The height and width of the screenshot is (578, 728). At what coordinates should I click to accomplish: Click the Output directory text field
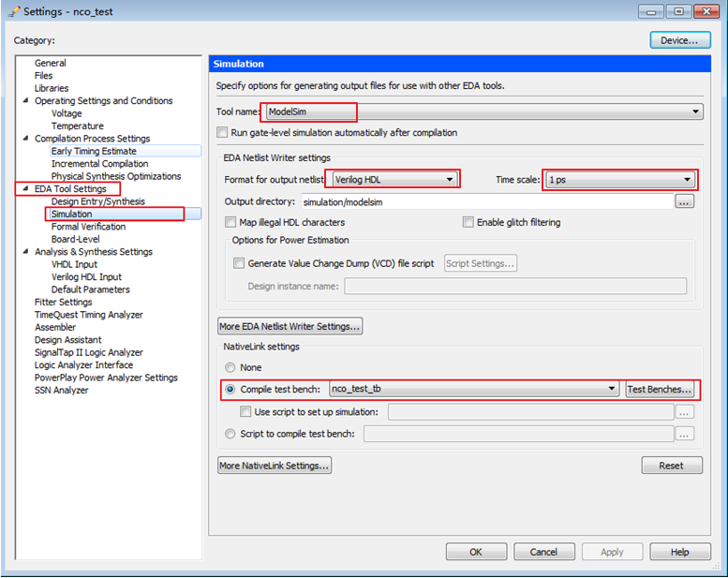tap(487, 201)
